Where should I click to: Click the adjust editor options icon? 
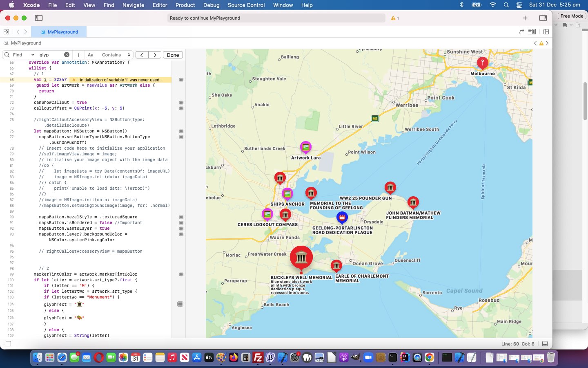click(532, 32)
